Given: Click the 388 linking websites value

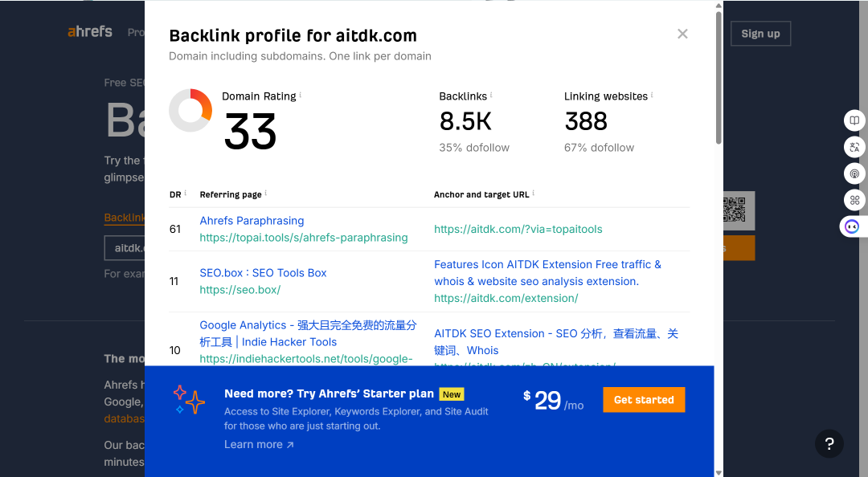Looking at the screenshot, I should point(586,121).
